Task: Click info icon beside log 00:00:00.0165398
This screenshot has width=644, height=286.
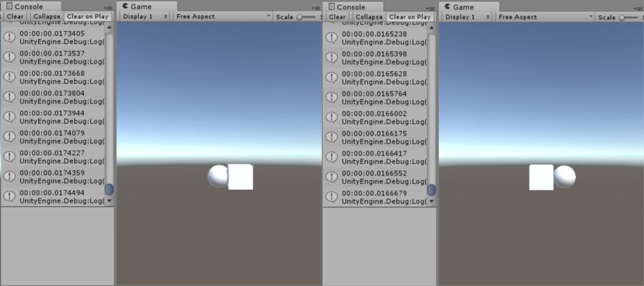Action: [331, 57]
